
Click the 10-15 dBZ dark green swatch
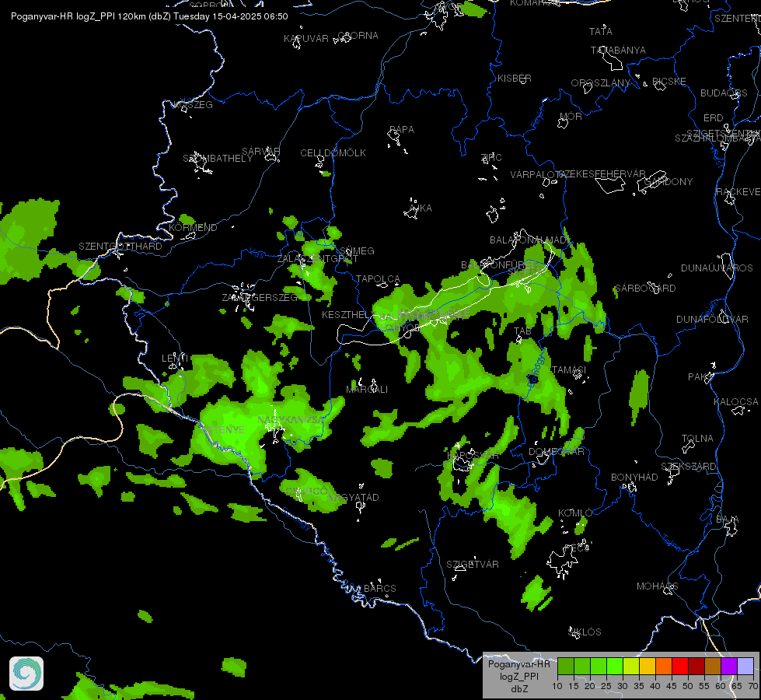(565, 666)
